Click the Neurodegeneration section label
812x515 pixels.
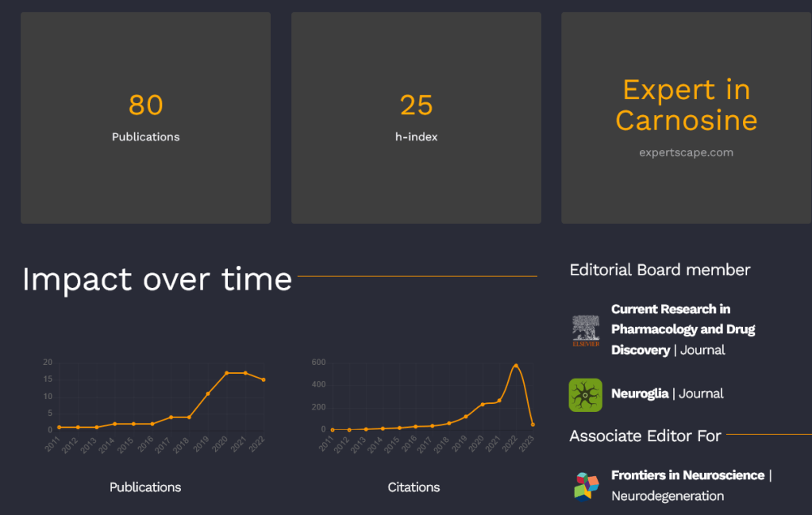click(668, 496)
